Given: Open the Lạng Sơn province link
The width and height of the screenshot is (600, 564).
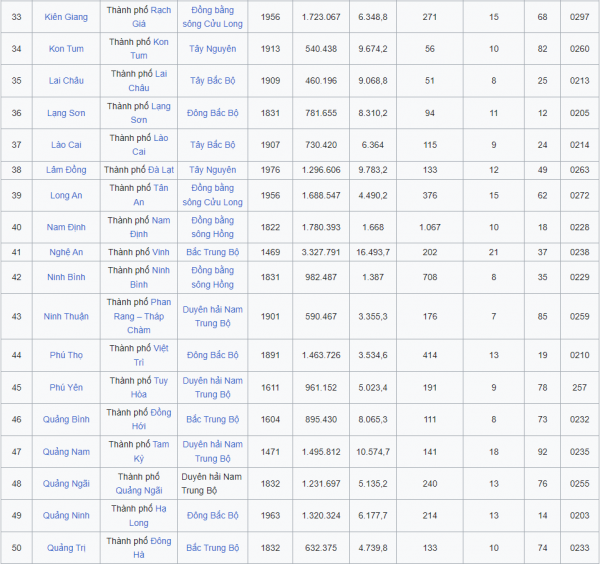Looking at the screenshot, I should point(66,113).
